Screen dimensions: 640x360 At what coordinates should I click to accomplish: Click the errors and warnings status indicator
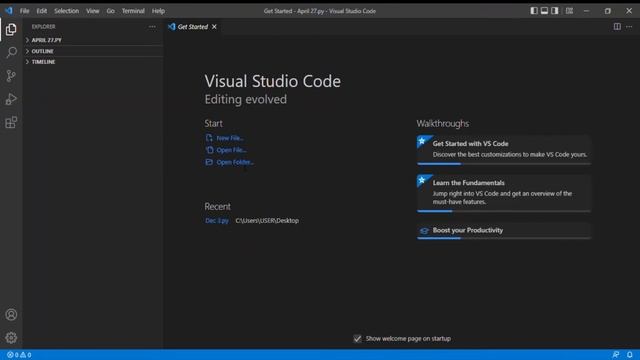click(x=19, y=355)
